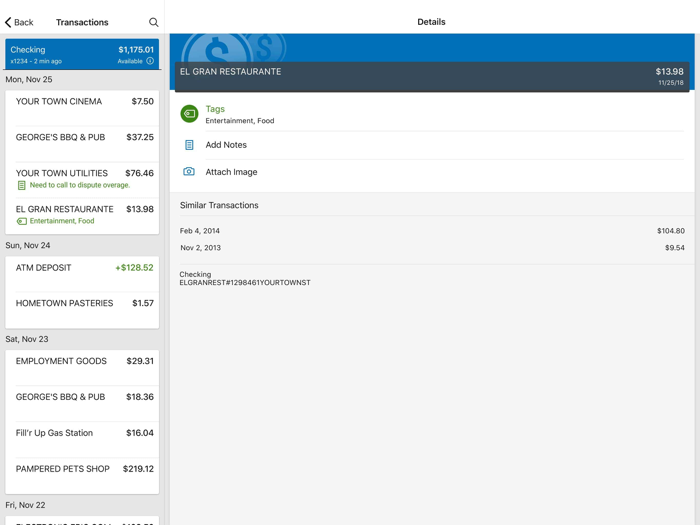Open the Nov 2, 2013 similar transaction
The width and height of the screenshot is (700, 525).
pyautogui.click(x=432, y=248)
